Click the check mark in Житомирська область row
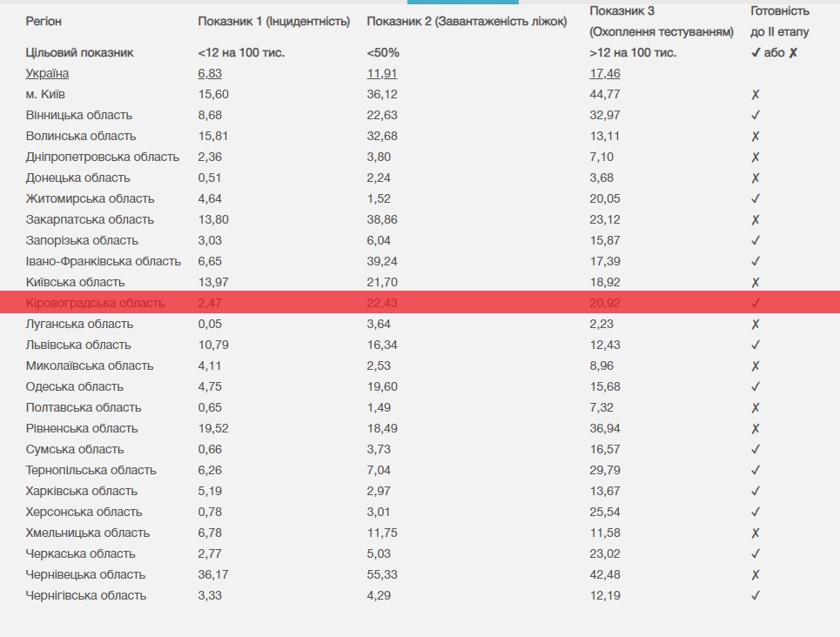Viewport: 840px width, 637px height. 756,199
